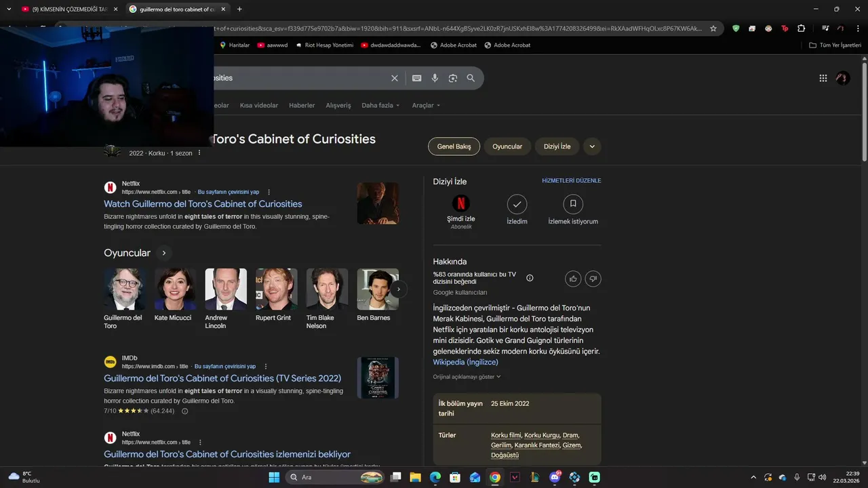Screen dimensions: 868x488
Task: Open the Tüm Yer İşaretleri folder
Action: click(x=835, y=45)
